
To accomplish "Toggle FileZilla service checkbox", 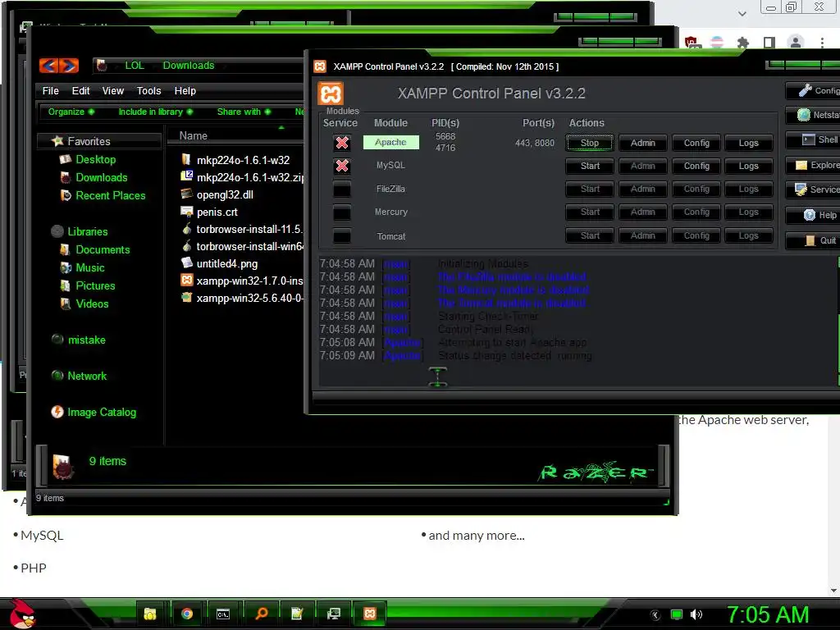I will [x=342, y=189].
